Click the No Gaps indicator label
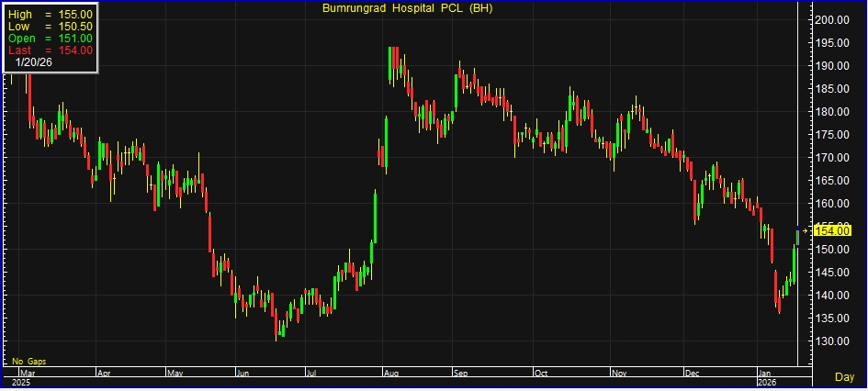868x391 pixels. coord(29,362)
